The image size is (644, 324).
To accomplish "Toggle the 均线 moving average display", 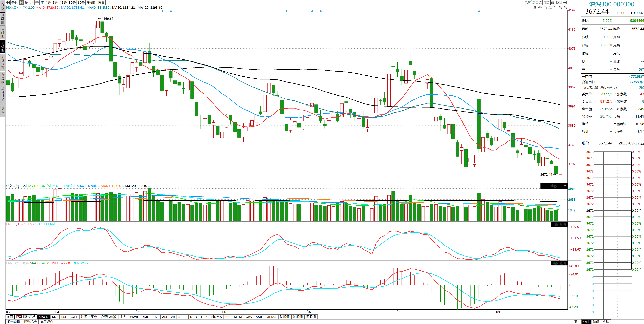I will [x=546, y=3].
